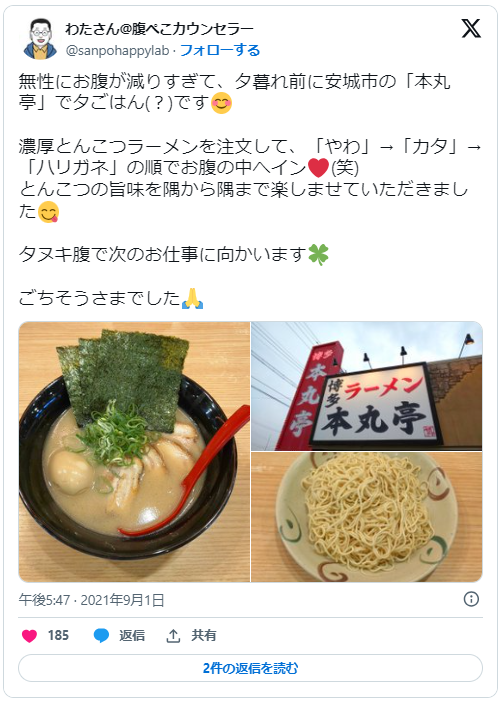Screen dimensions: 501x702
Task: Click フォローする to follow the account
Action: (x=220, y=50)
